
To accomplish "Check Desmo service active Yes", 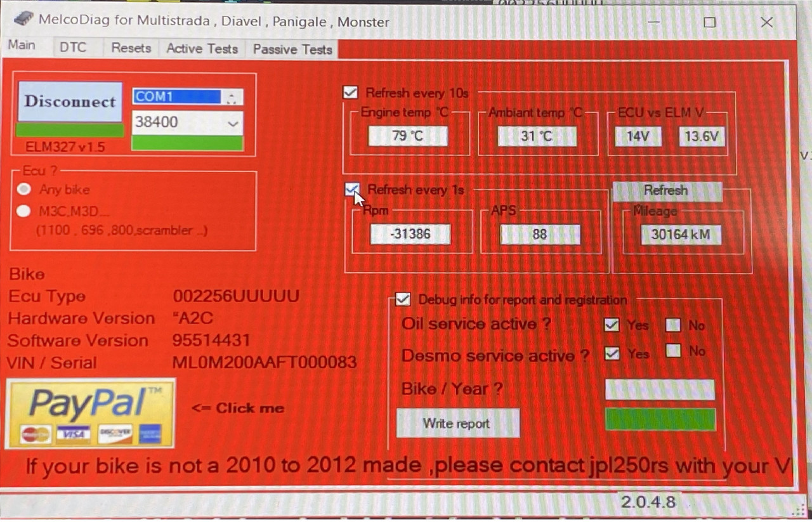I will pyautogui.click(x=612, y=353).
